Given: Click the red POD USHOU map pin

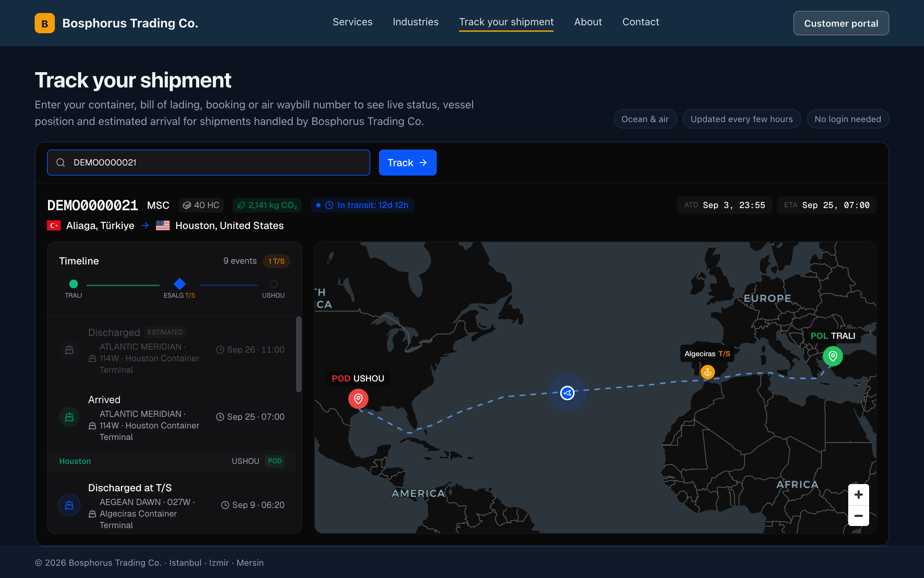Looking at the screenshot, I should pos(358,399).
